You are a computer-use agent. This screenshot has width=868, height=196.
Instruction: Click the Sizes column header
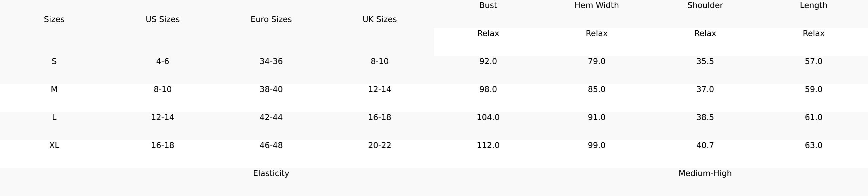click(54, 19)
